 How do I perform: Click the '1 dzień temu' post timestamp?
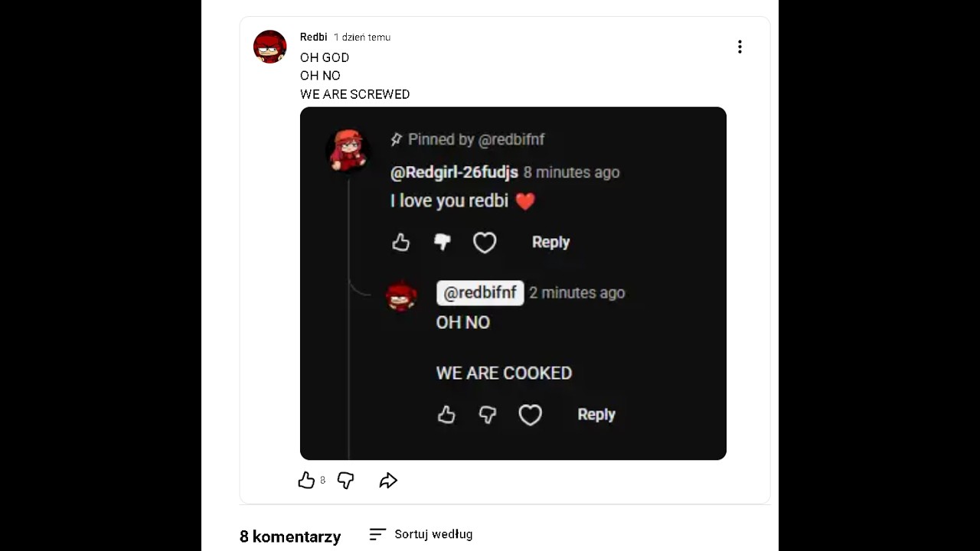362,37
